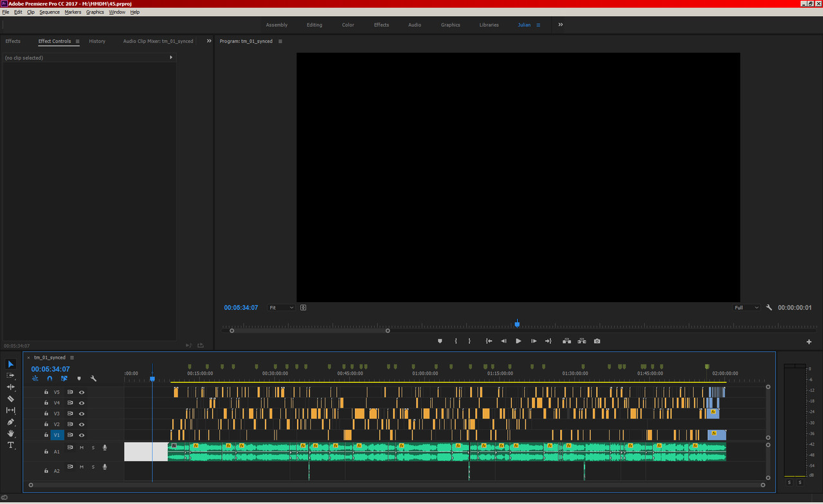Image resolution: width=823 pixels, height=504 pixels.
Task: Play the program monitor sequence
Action: point(518,341)
